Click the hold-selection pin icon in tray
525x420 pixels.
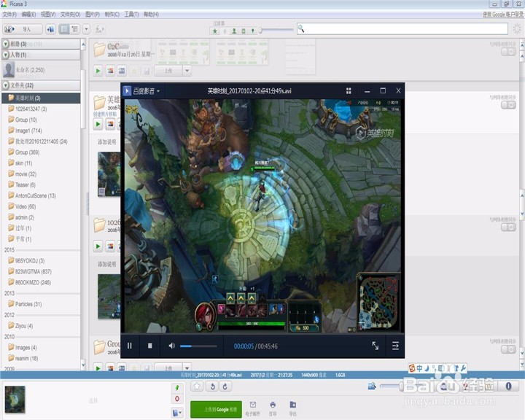(177, 387)
